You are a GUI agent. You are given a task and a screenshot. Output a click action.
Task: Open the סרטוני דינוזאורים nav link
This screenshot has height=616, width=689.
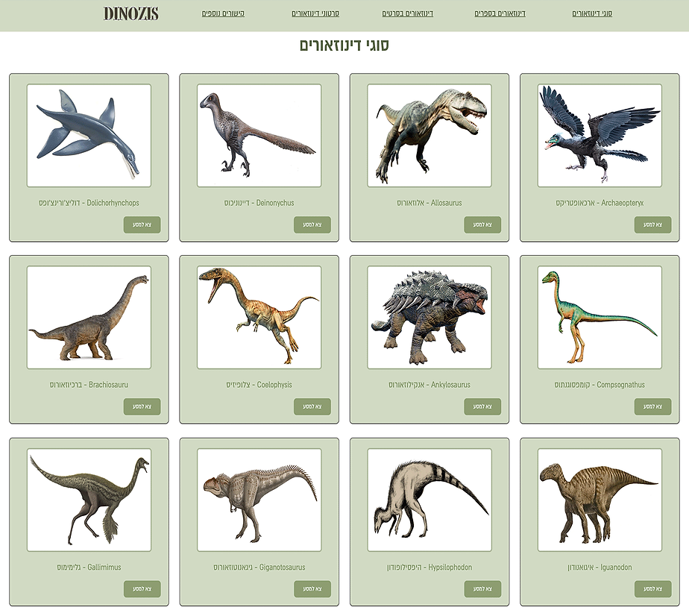[x=315, y=13]
